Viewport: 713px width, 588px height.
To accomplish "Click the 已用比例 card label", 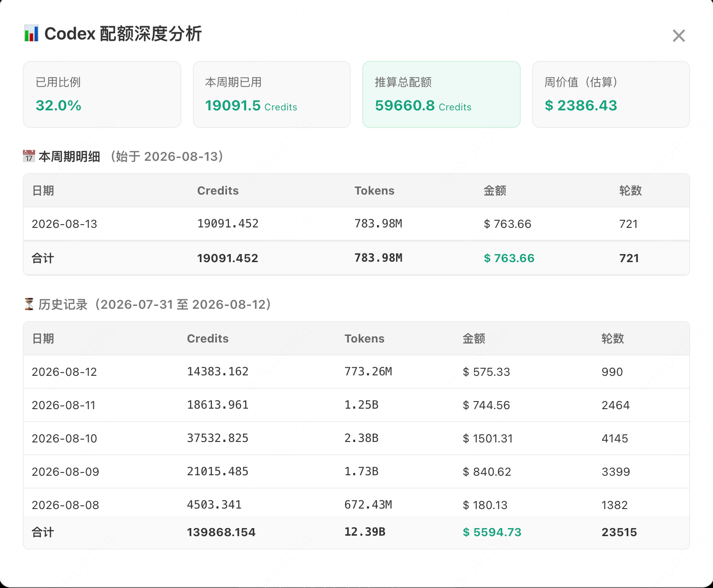I will pyautogui.click(x=58, y=82).
